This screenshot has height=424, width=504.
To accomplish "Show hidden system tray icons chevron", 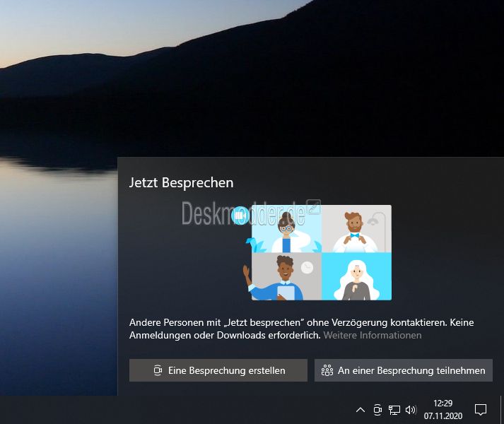I will [361, 410].
